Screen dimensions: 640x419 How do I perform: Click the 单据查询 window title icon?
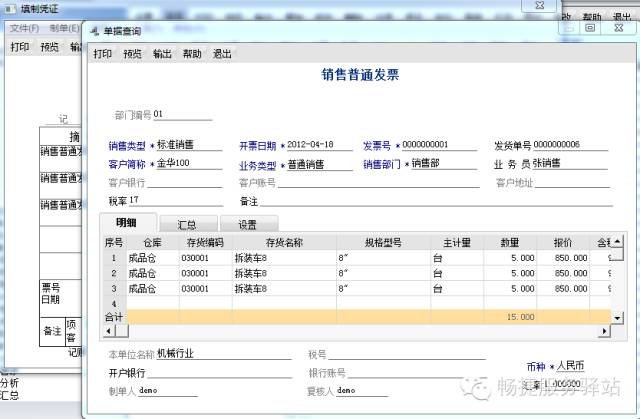pos(93,31)
